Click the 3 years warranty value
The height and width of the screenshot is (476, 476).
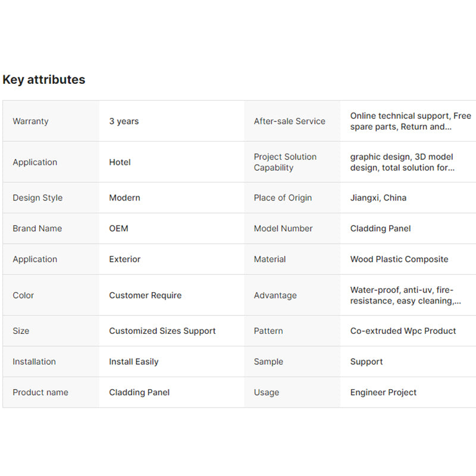click(x=124, y=121)
